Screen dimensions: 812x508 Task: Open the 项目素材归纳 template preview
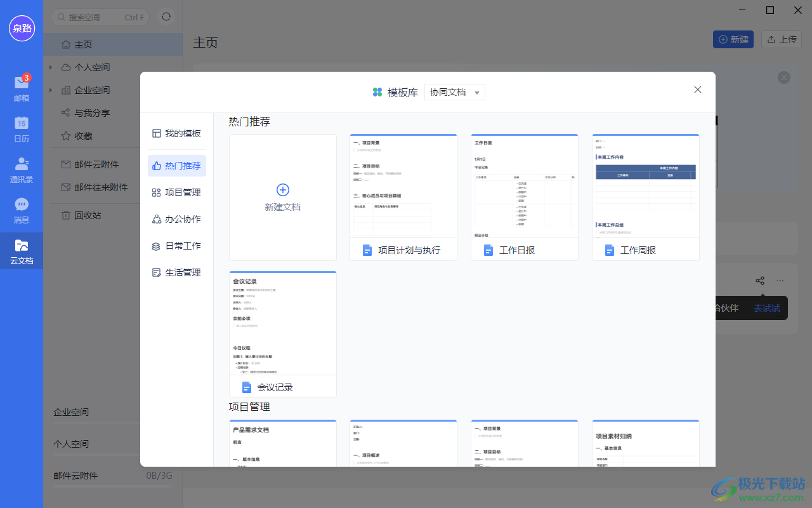[x=646, y=443]
